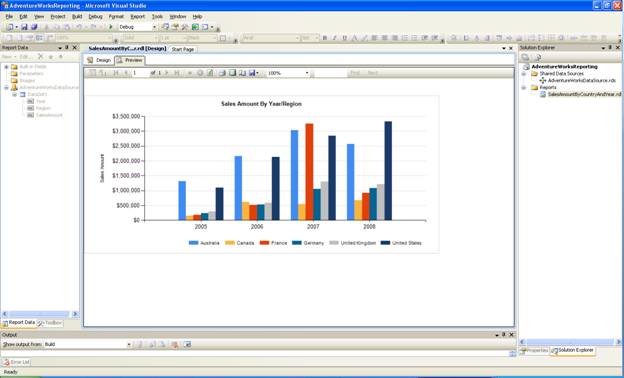Click the United States legend color swatch

[x=385, y=243]
